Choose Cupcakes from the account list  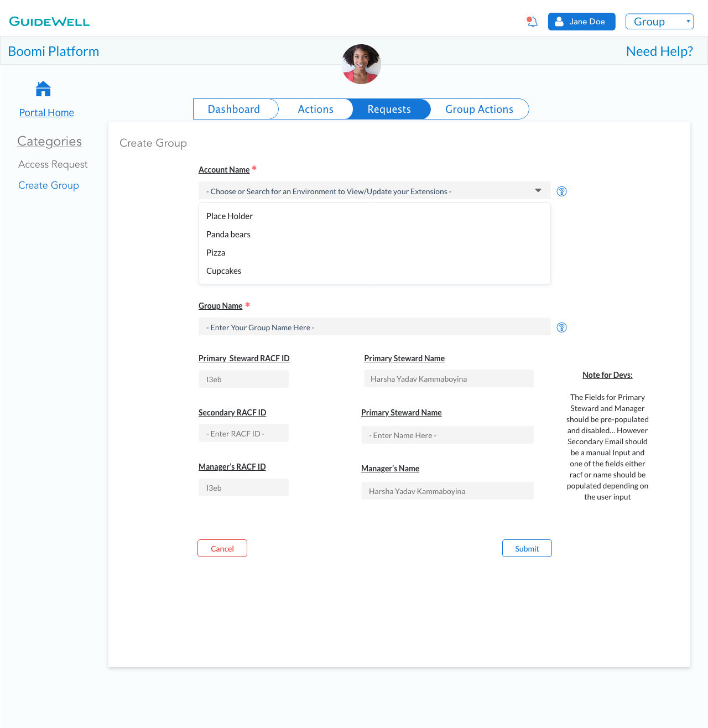click(374, 271)
